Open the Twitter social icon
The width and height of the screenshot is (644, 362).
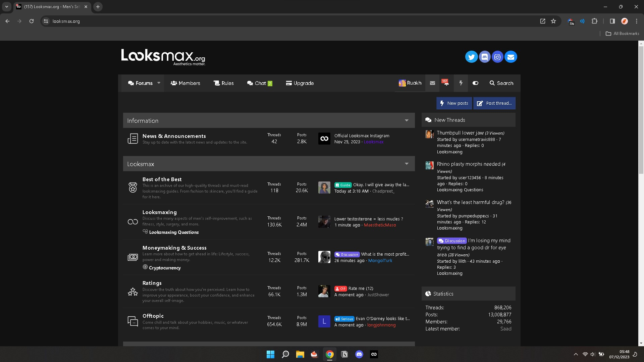[471, 57]
